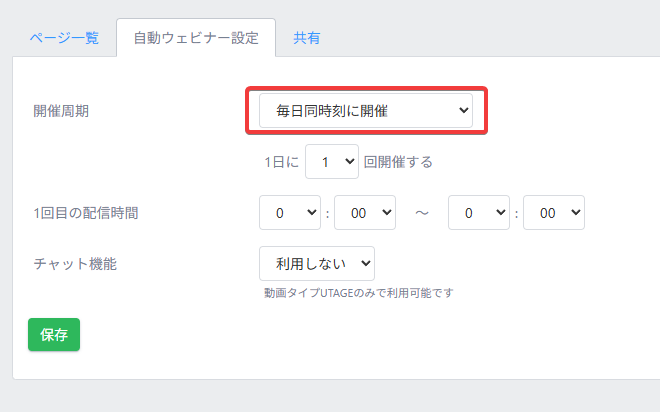
Task: Open the 共有 tab
Action: [306, 38]
